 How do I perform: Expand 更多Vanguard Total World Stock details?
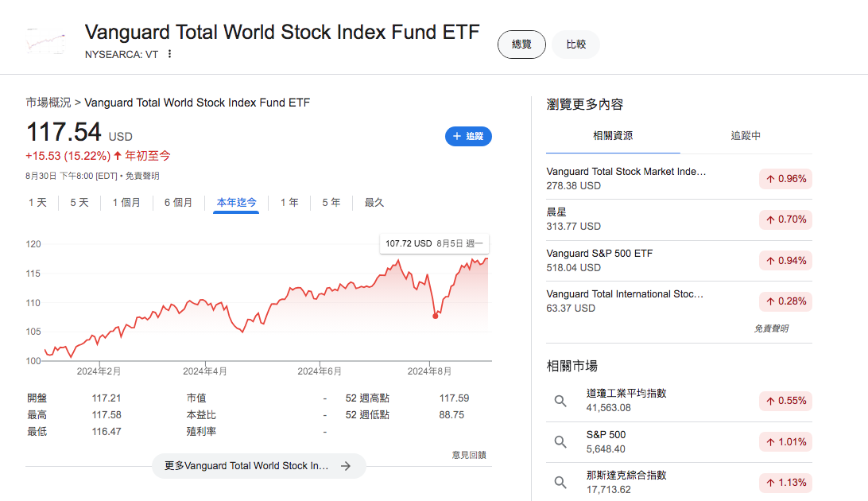pos(258,467)
